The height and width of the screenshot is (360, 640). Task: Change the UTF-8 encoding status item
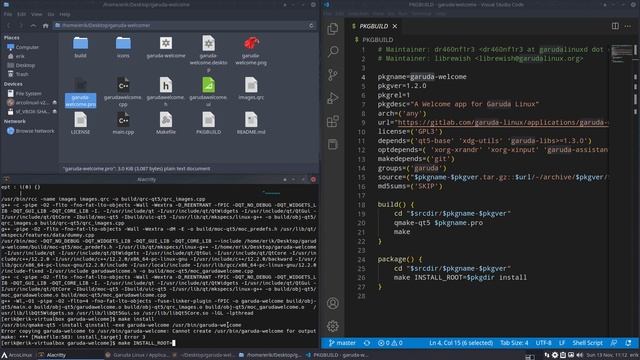click(x=543, y=343)
